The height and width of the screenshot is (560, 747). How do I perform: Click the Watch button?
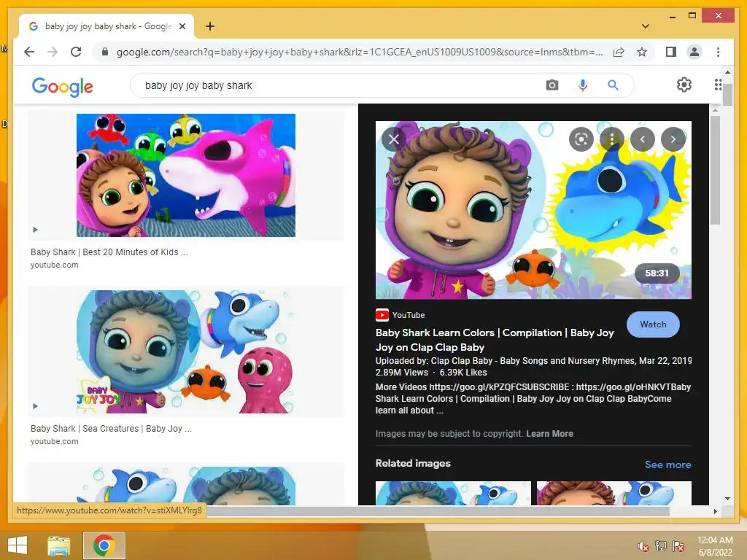653,324
